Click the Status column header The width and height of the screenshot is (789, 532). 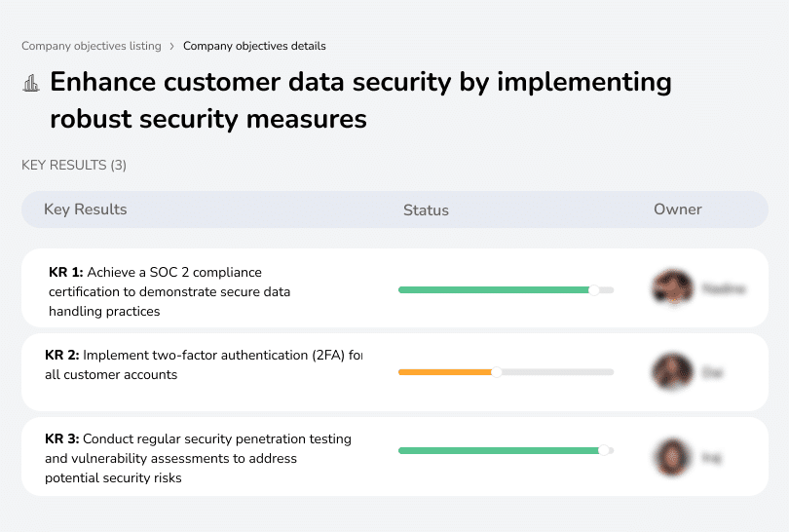point(426,209)
